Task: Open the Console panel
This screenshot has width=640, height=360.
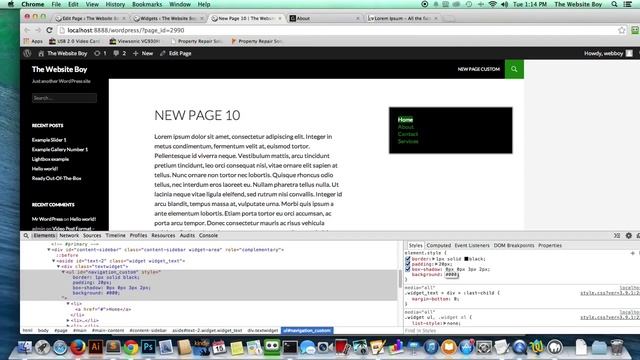Action: point(208,236)
